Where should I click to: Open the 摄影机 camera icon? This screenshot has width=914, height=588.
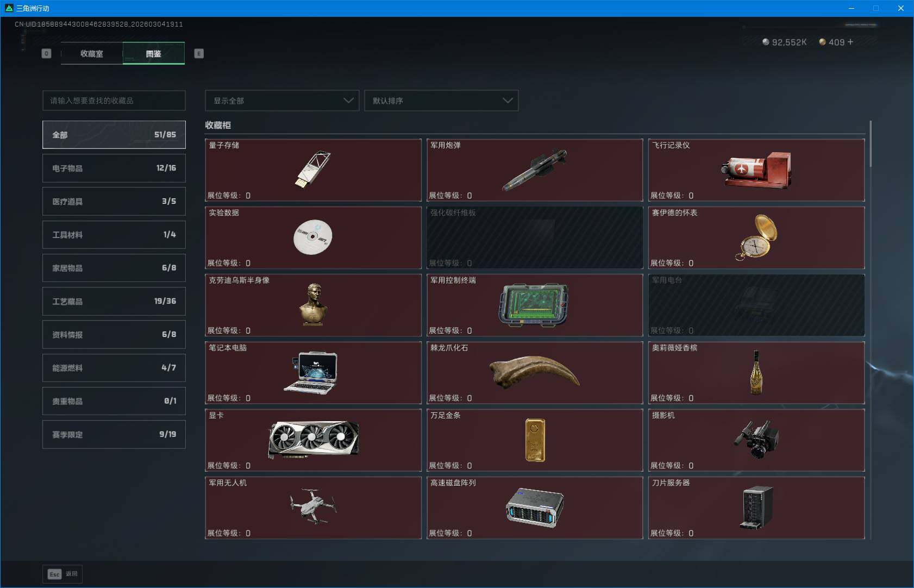click(x=756, y=439)
